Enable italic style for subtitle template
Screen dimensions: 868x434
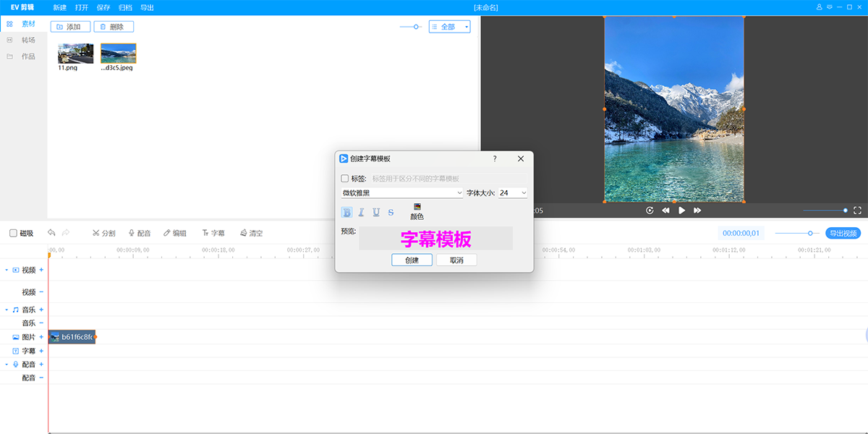[361, 212]
